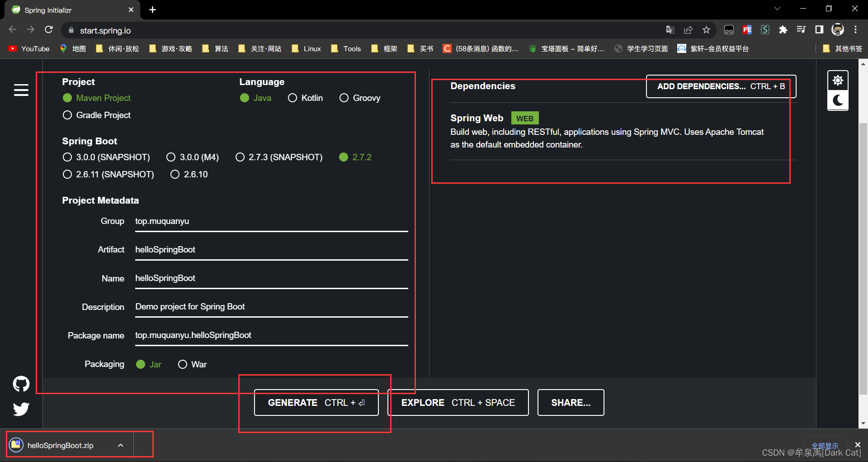Edit the Description field
Screen dimensions: 868x462
coord(271,307)
